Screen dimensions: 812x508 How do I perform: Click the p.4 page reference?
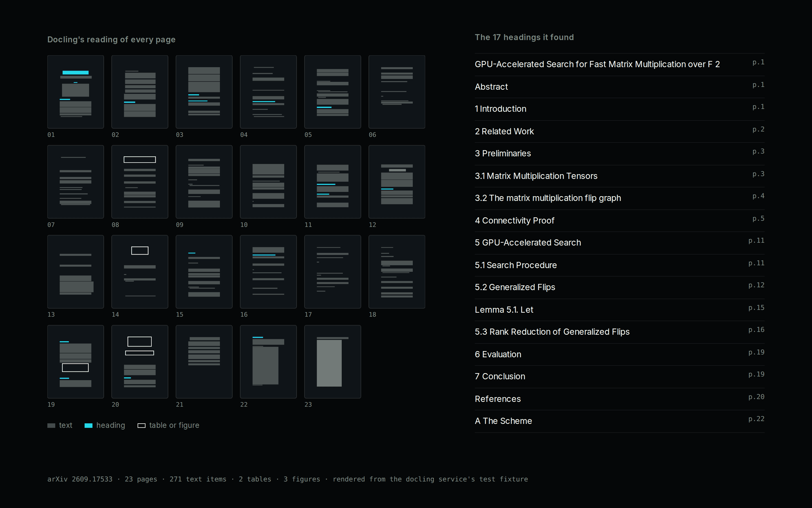(x=758, y=196)
